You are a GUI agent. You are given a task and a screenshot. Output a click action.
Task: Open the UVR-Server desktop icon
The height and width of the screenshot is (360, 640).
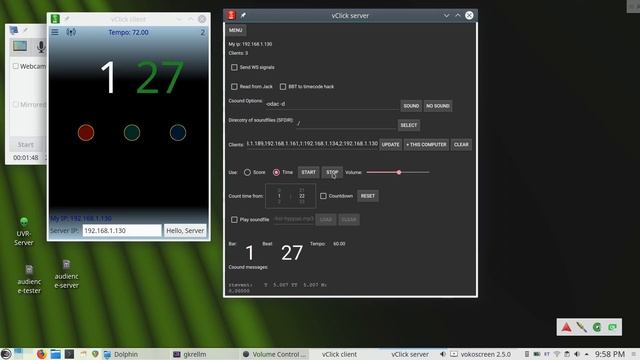click(24, 232)
